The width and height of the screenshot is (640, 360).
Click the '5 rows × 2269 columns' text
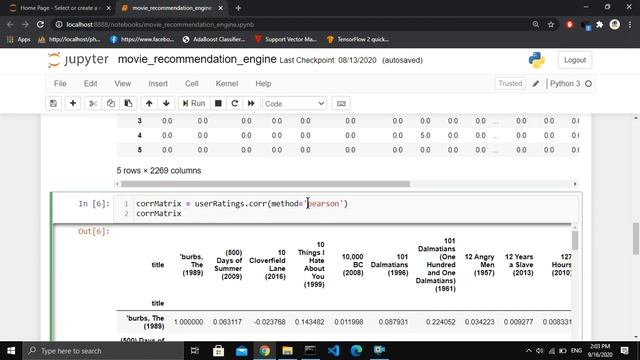point(159,171)
